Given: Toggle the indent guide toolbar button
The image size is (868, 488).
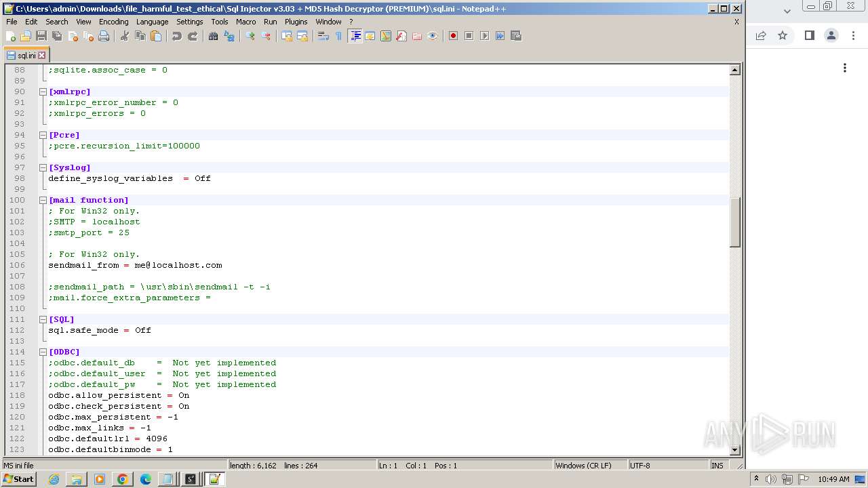Looking at the screenshot, I should click(355, 36).
